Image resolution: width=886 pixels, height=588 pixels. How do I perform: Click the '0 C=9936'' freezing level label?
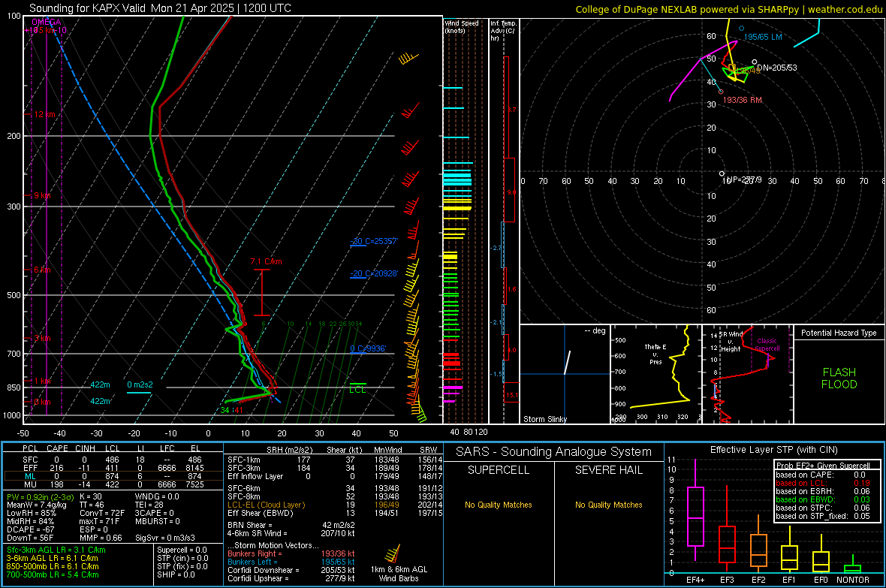coord(368,349)
